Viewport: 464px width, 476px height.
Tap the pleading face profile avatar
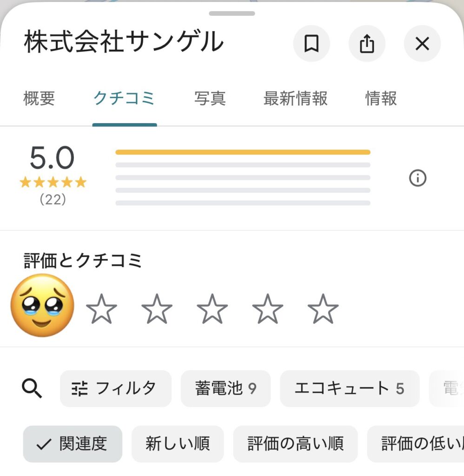(x=42, y=305)
